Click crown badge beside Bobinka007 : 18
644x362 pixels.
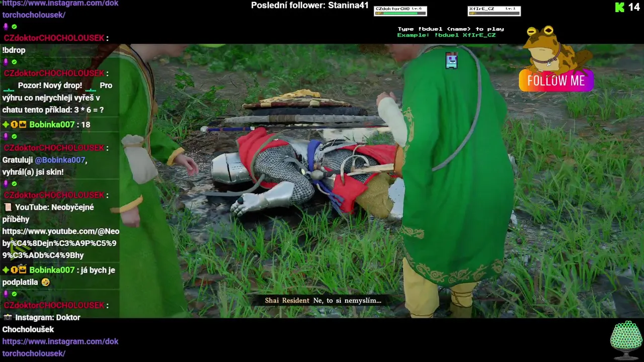(23, 124)
